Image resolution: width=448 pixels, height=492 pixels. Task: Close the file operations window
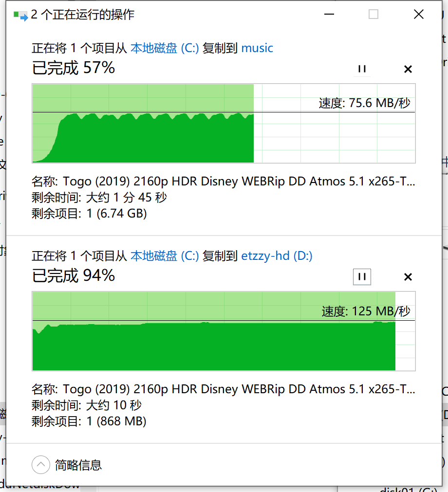pos(418,15)
